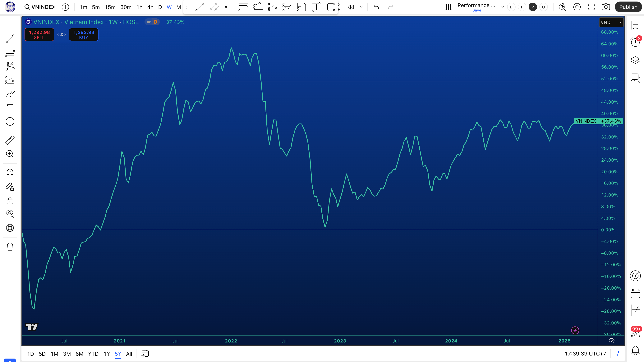
Task: Open the VND currency dropdown
Action: [x=611, y=22]
